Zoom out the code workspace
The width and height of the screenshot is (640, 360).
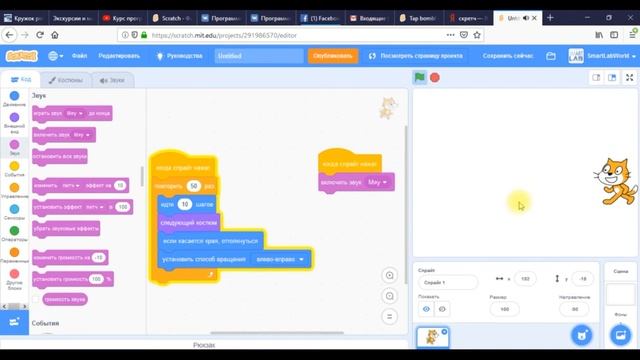click(389, 296)
